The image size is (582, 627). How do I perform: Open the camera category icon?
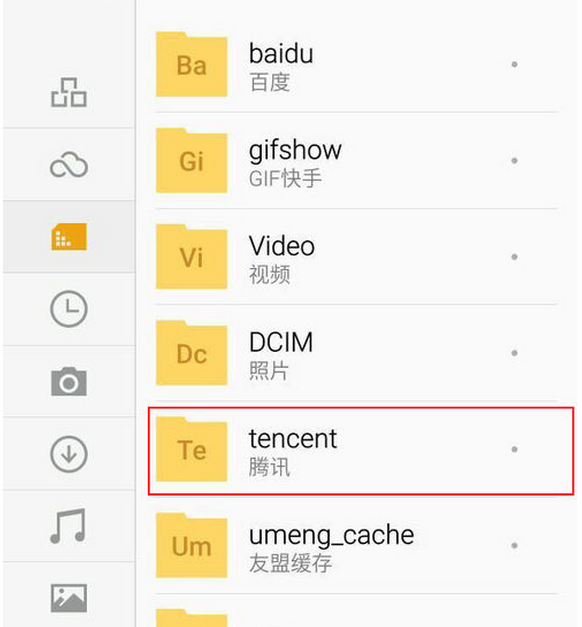click(x=69, y=381)
